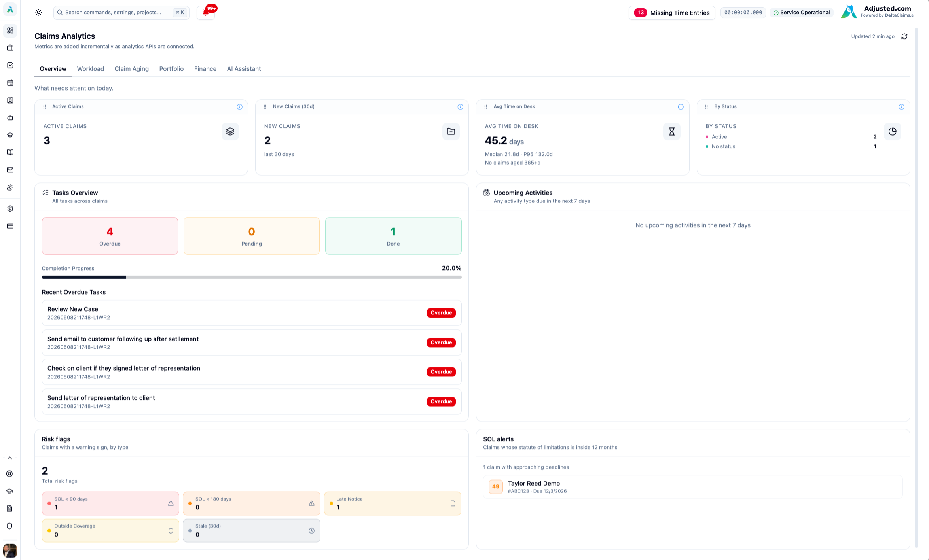Open the Review New Case overdue task
The image size is (929, 560).
(x=252, y=313)
